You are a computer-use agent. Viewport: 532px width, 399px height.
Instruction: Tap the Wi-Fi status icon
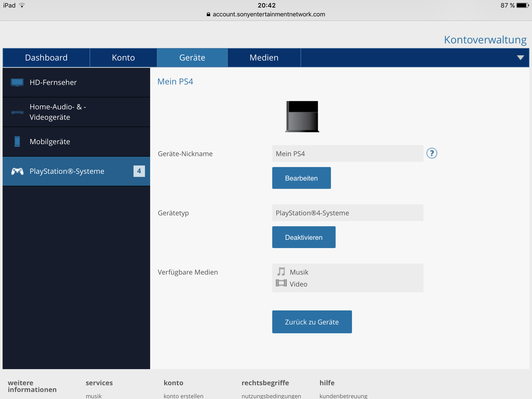click(x=22, y=5)
